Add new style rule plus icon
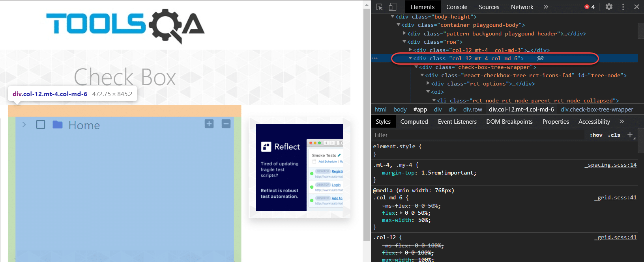 click(x=630, y=135)
